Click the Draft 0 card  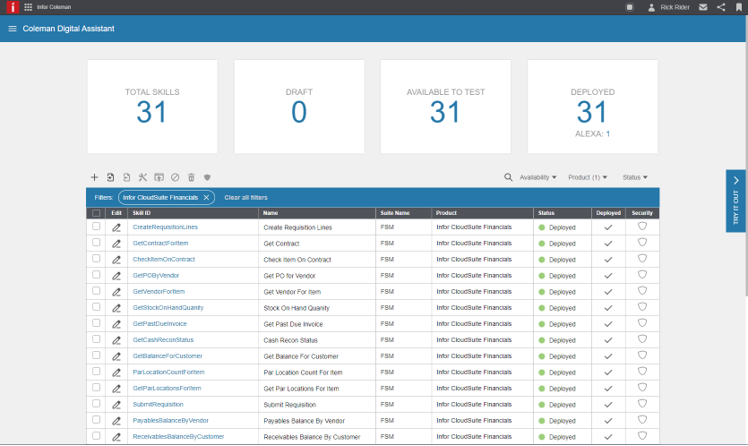click(299, 107)
